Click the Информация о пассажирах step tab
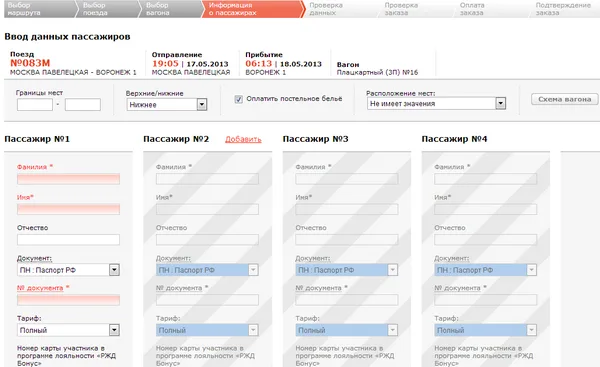The image size is (600, 367). (x=253, y=9)
